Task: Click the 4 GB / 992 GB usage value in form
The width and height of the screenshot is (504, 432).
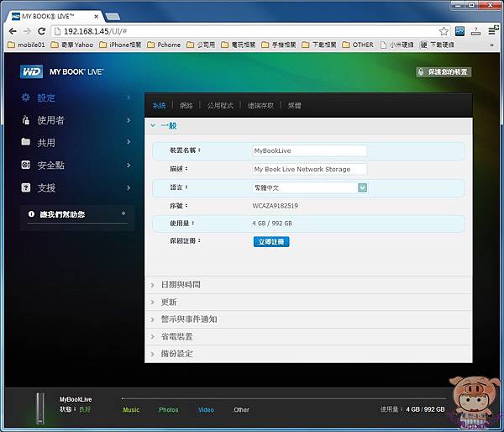Action: click(272, 224)
